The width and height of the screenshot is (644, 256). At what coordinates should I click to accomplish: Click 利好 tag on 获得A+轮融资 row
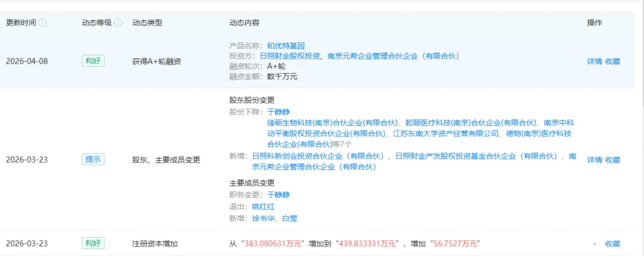(93, 61)
